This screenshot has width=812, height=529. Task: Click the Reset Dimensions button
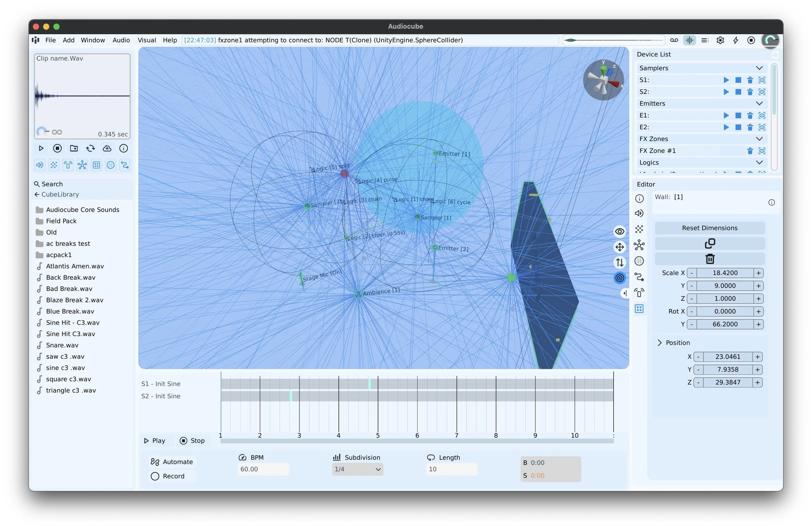(x=710, y=228)
